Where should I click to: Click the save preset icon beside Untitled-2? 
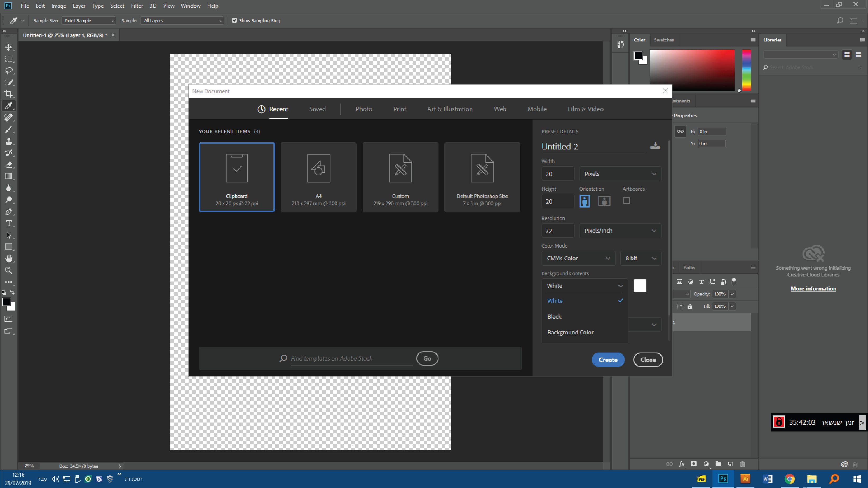tap(655, 146)
